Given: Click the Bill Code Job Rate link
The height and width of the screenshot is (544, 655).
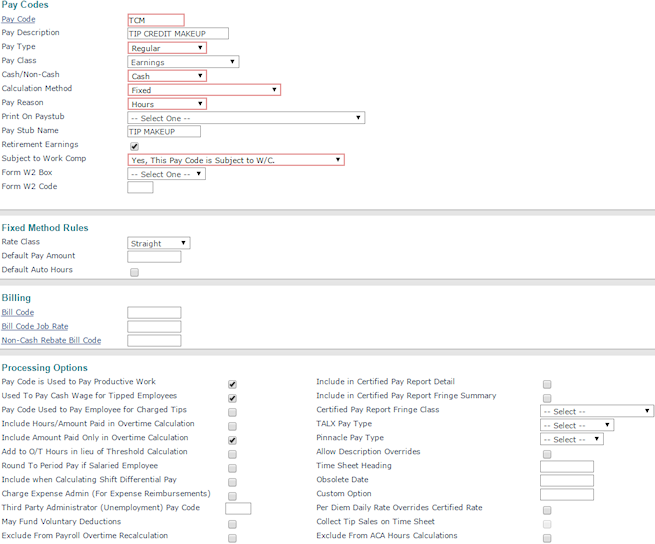Looking at the screenshot, I should pos(35,327).
